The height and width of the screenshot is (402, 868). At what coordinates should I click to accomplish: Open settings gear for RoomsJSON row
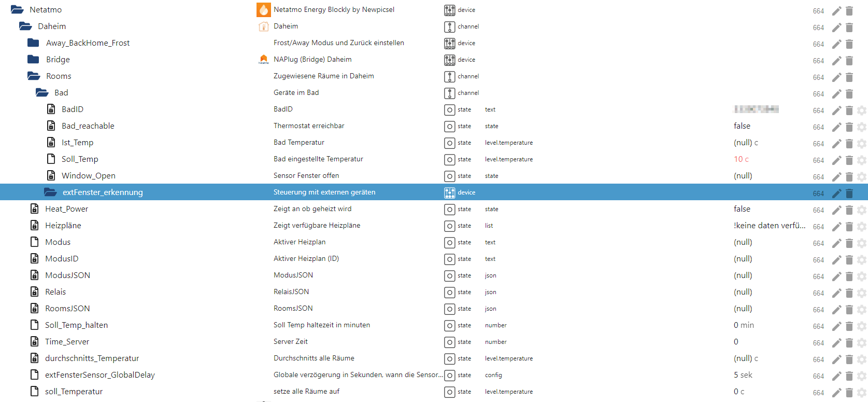coord(862,310)
